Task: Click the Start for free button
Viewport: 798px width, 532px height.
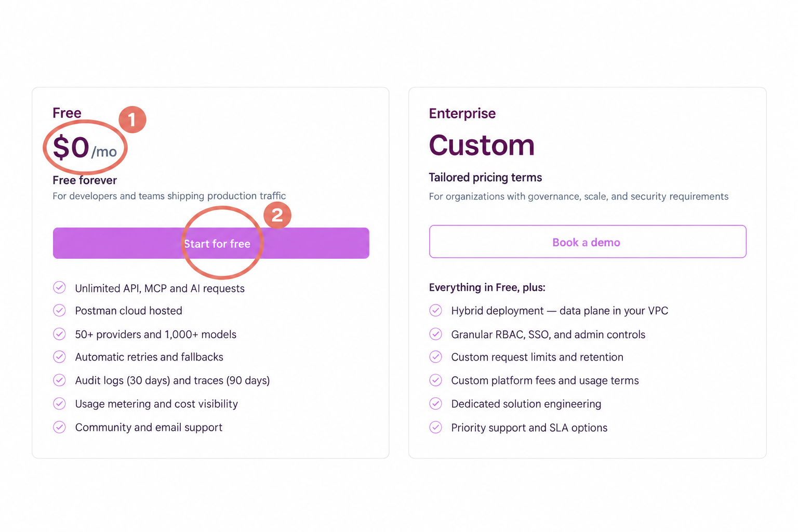Action: pyautogui.click(x=211, y=243)
